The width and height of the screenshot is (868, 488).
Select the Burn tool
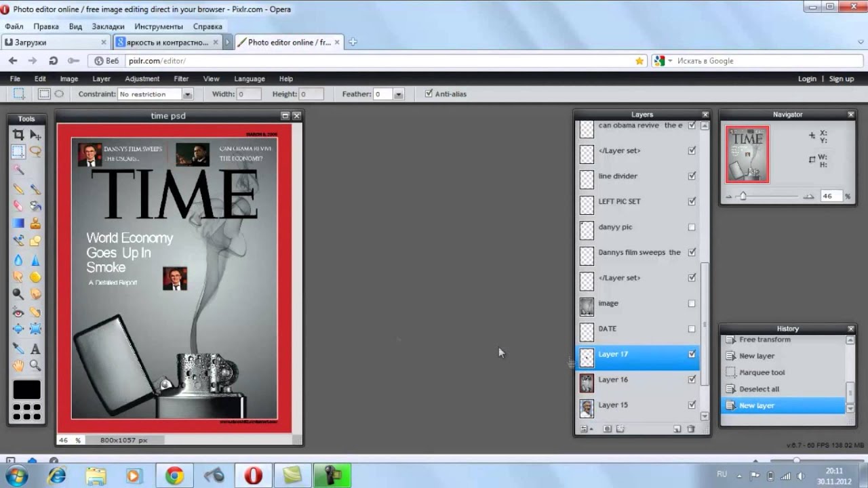point(35,294)
